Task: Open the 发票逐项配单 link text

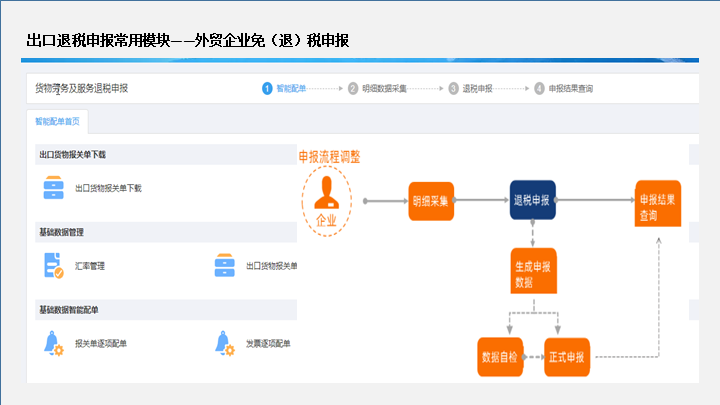Action: pyautogui.click(x=268, y=343)
